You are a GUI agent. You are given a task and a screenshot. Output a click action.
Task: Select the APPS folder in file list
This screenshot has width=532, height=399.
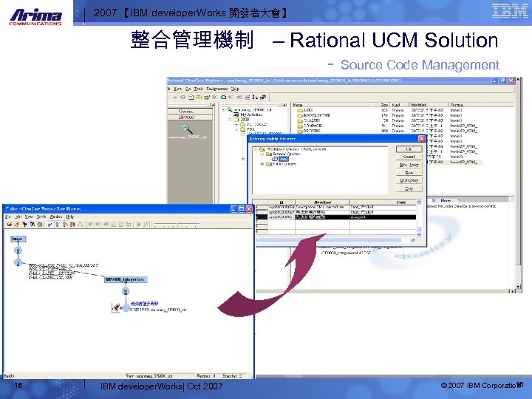click(x=305, y=110)
